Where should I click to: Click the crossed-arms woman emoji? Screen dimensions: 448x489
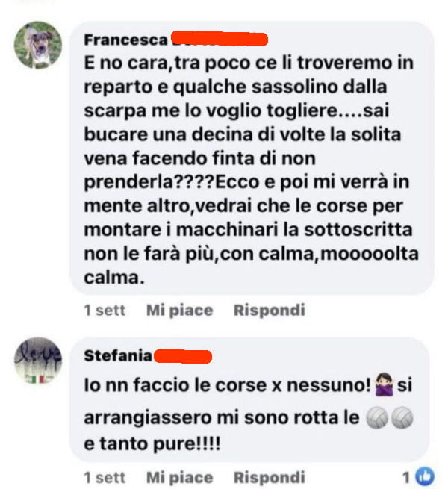click(384, 384)
